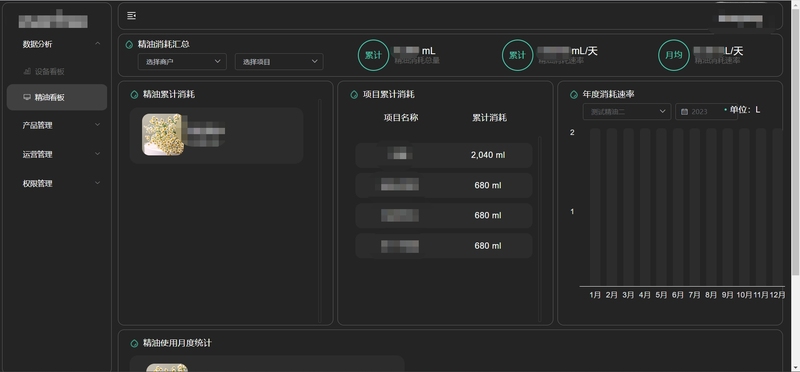Screen dimensions: 800x372
Task: Click the 2,040 ml value
Action: coord(488,155)
